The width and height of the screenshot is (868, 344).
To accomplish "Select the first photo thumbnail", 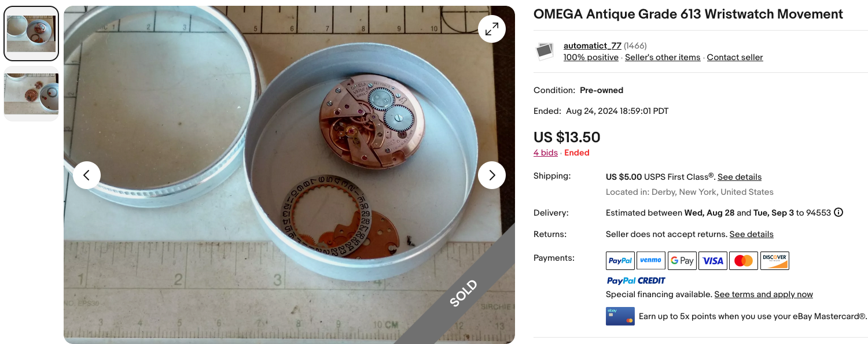I will click(31, 34).
